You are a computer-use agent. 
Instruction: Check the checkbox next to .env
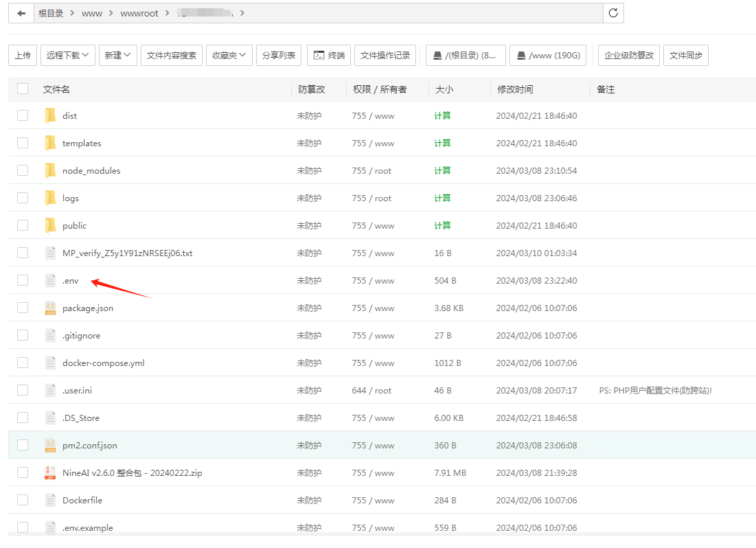(x=23, y=280)
